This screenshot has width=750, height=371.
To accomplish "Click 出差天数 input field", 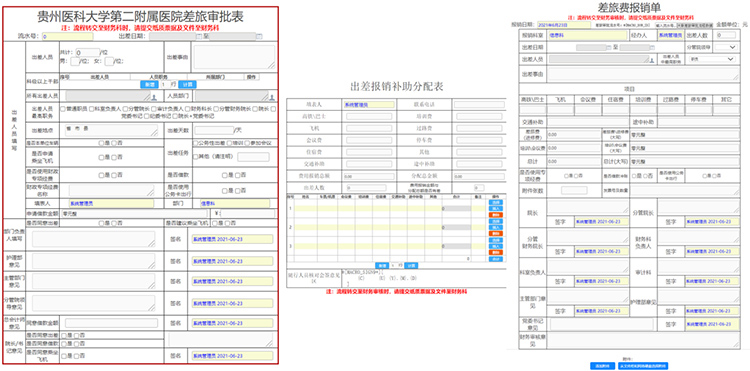I will [214, 130].
